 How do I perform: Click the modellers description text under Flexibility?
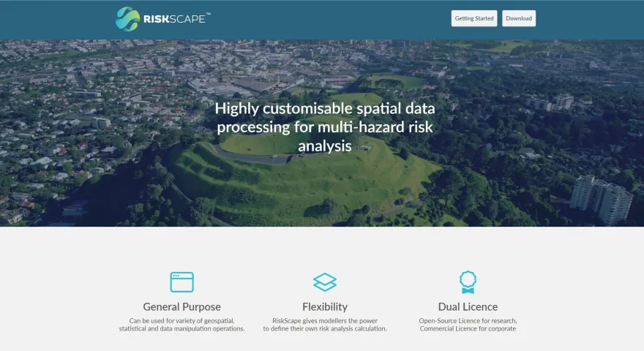(324, 325)
